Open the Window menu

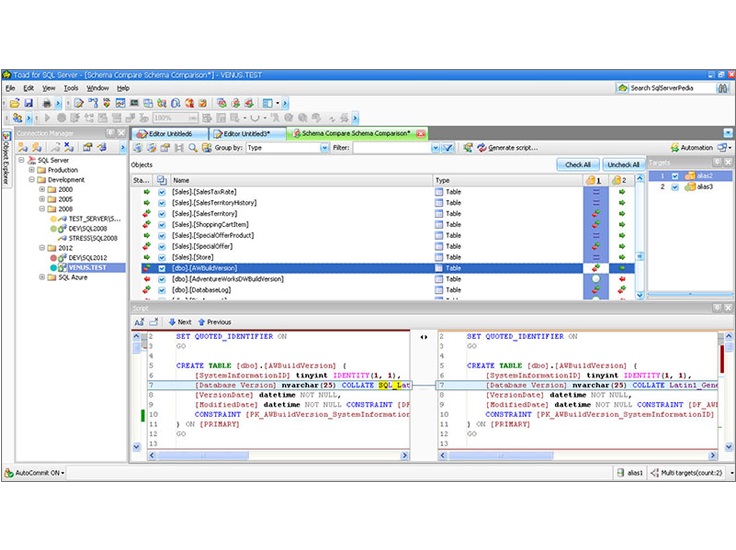[98, 88]
